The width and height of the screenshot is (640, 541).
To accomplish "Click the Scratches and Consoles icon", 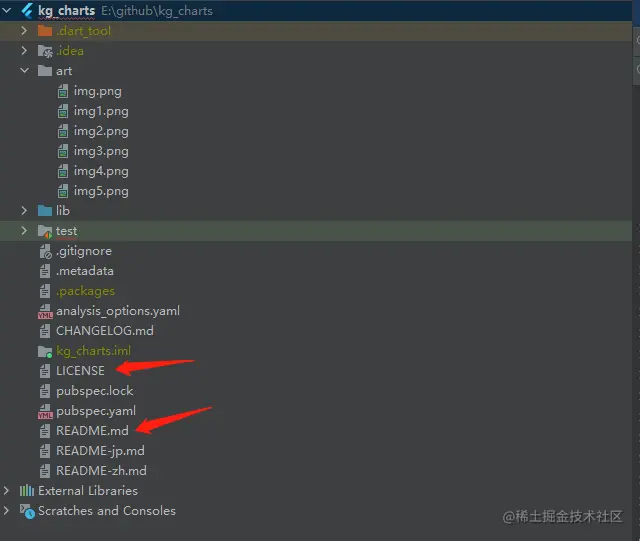I will coord(27,511).
